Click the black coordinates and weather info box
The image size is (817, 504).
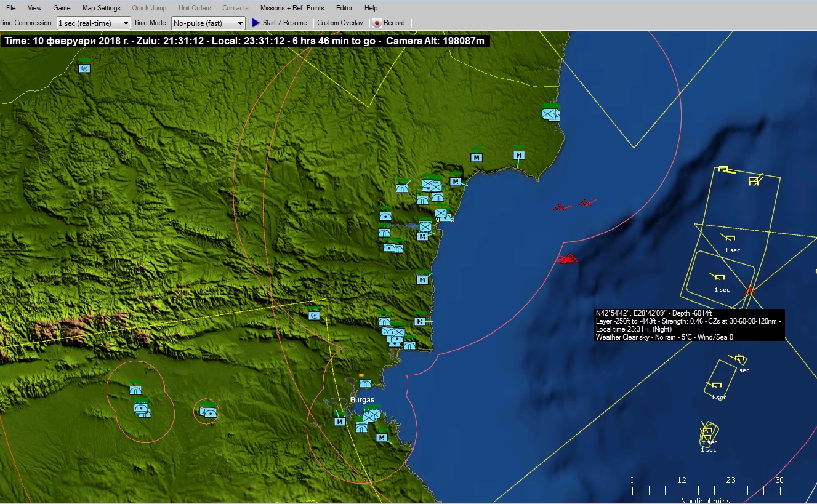pos(688,325)
